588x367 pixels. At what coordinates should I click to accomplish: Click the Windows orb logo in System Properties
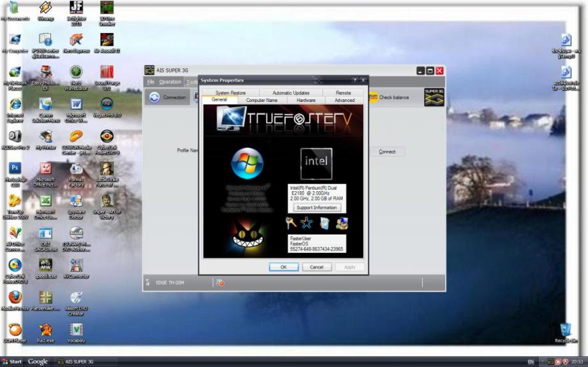click(x=247, y=164)
